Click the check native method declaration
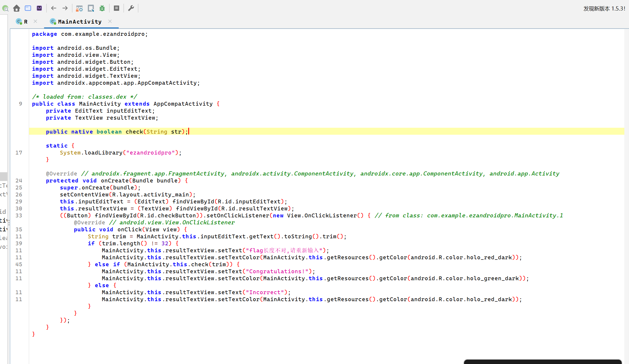Viewport: 629px width, 364px height. (134, 132)
